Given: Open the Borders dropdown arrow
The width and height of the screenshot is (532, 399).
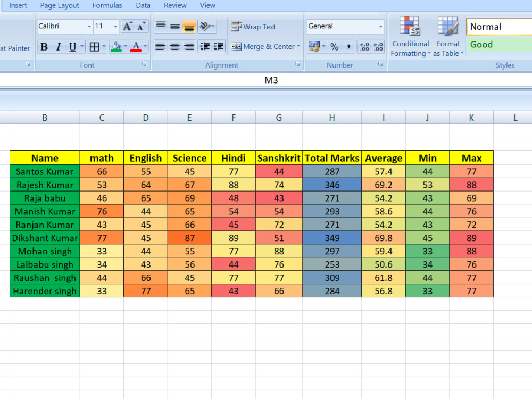Looking at the screenshot, I should pos(104,46).
